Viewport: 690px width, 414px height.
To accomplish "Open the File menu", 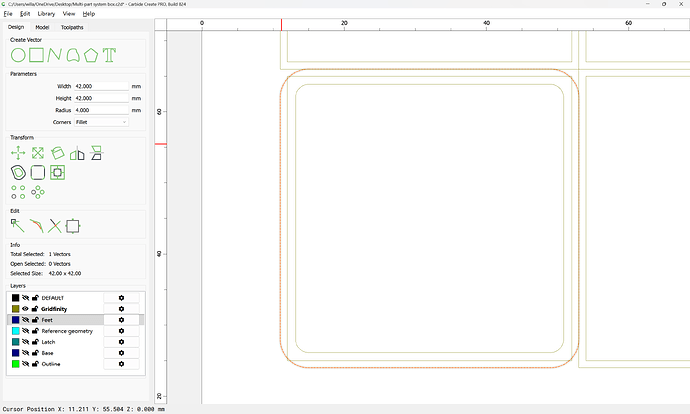I will pyautogui.click(x=8, y=14).
